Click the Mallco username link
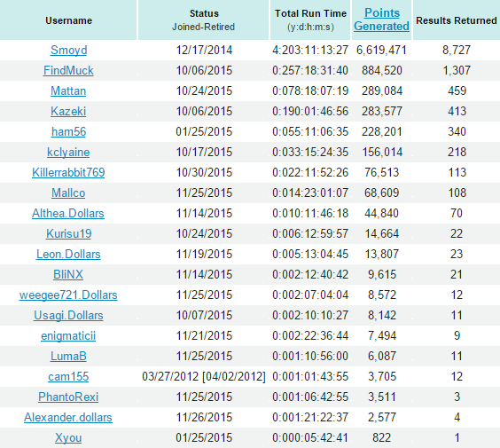 coord(68,193)
